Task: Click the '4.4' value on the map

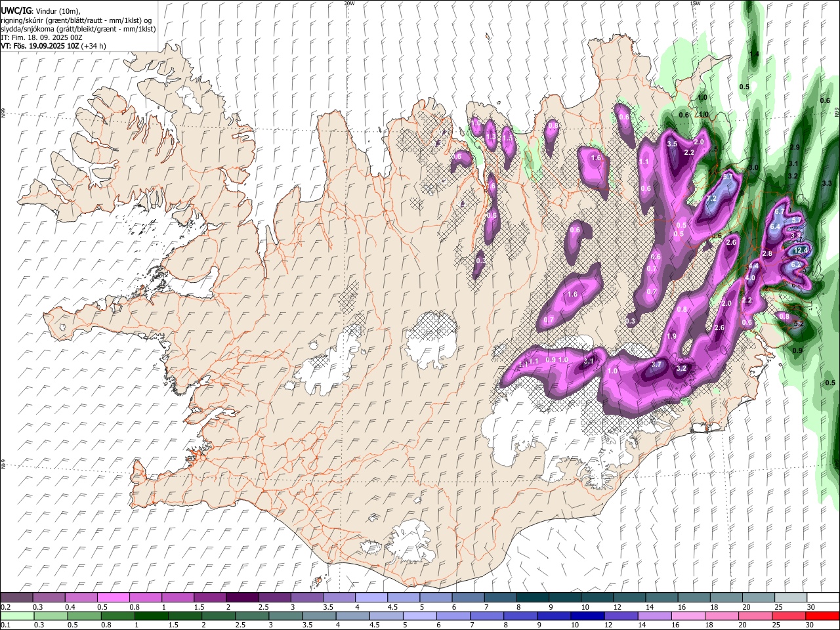Action: 753,266
